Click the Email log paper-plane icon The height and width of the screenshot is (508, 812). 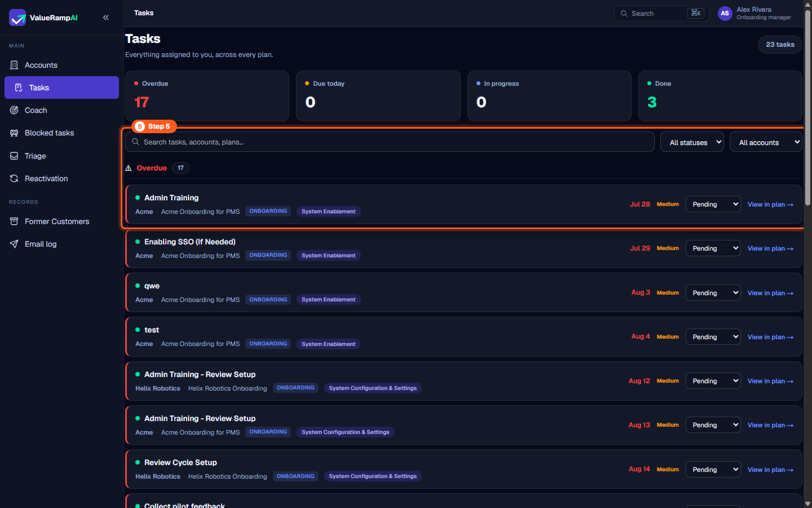click(x=14, y=244)
